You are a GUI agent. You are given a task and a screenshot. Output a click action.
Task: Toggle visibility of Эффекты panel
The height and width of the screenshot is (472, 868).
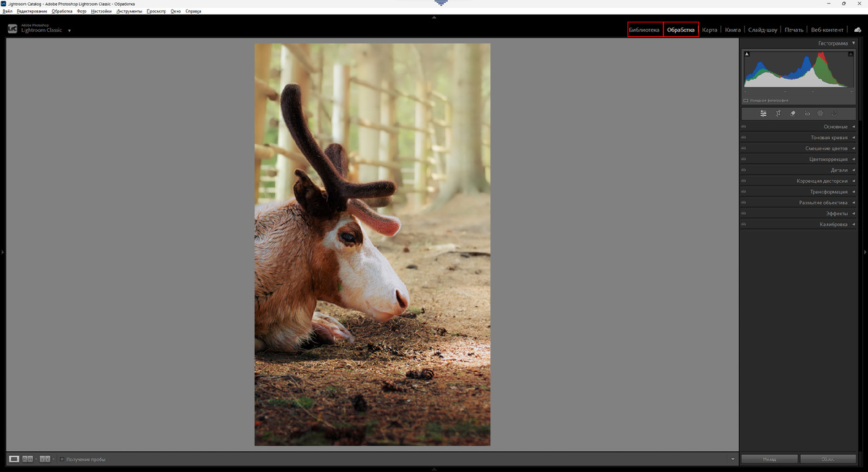(744, 213)
